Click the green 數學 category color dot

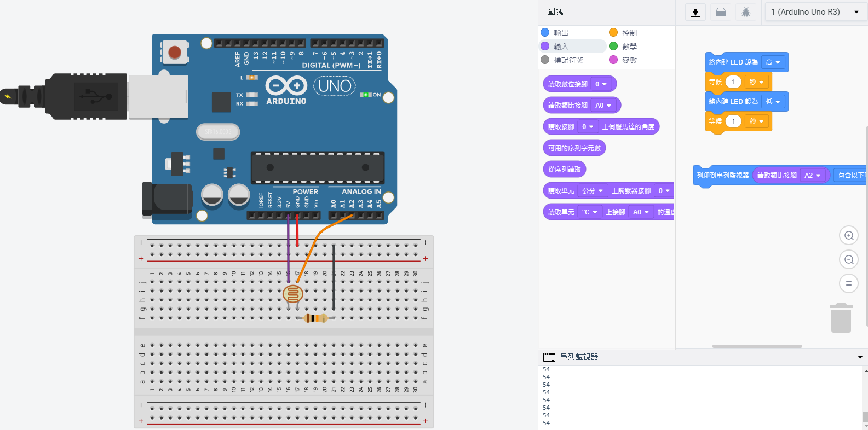pos(613,47)
